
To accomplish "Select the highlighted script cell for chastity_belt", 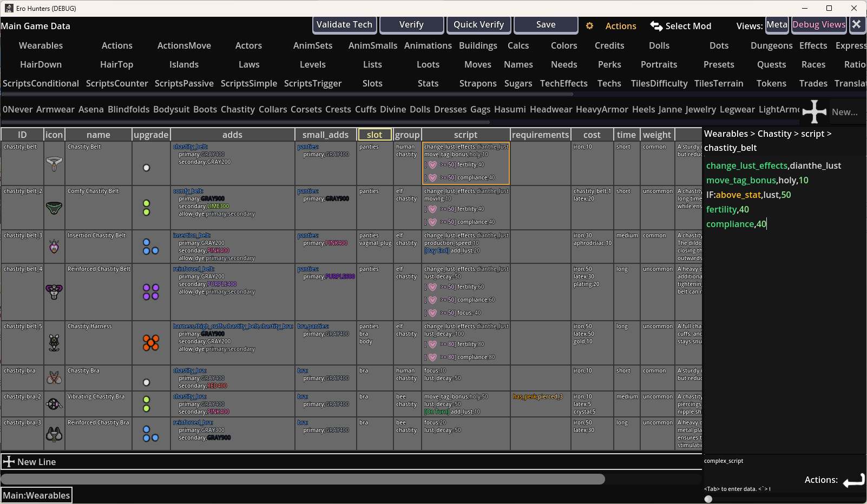I will pyautogui.click(x=466, y=163).
